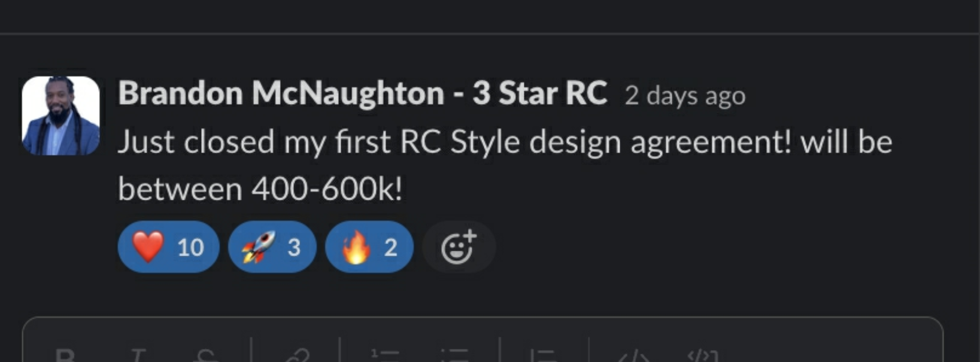
Task: Apply bold formatting in composer
Action: pyautogui.click(x=64, y=355)
